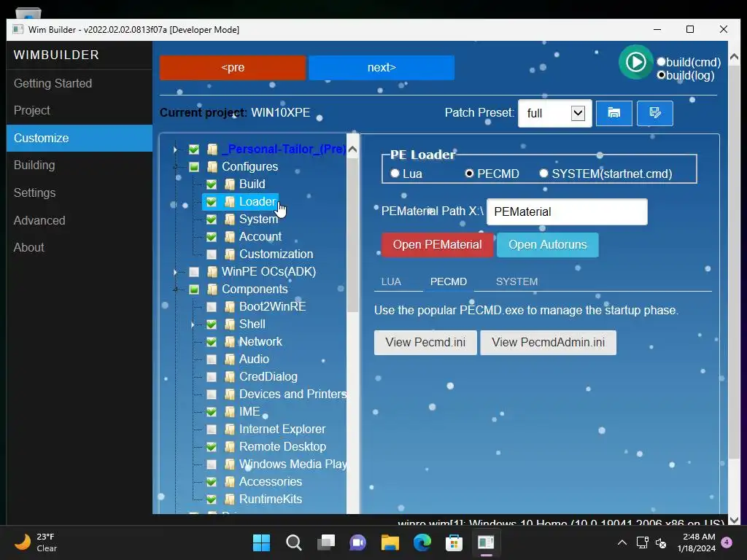Click the next> button
This screenshot has width=747, height=560.
[382, 68]
